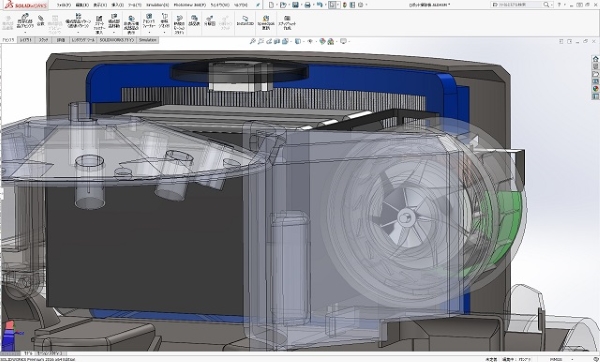Open the Simulation menu in the menu bar

click(x=157, y=5)
